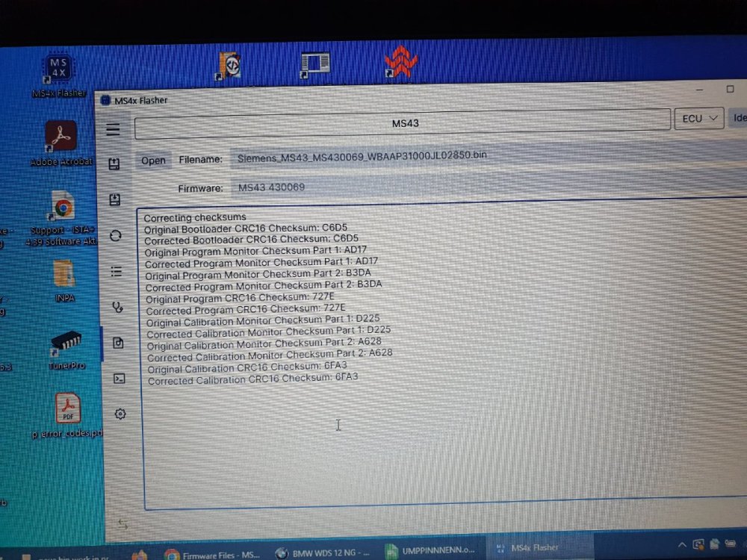Open the window-shaped desktop shortcut beside the red logo
The height and width of the screenshot is (560, 747).
[x=315, y=64]
